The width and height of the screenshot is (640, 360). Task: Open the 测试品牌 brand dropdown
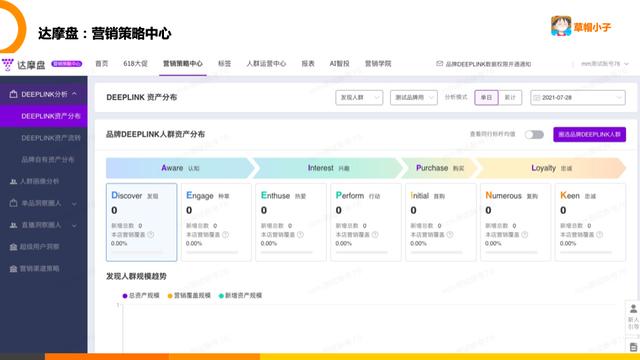pyautogui.click(x=413, y=98)
